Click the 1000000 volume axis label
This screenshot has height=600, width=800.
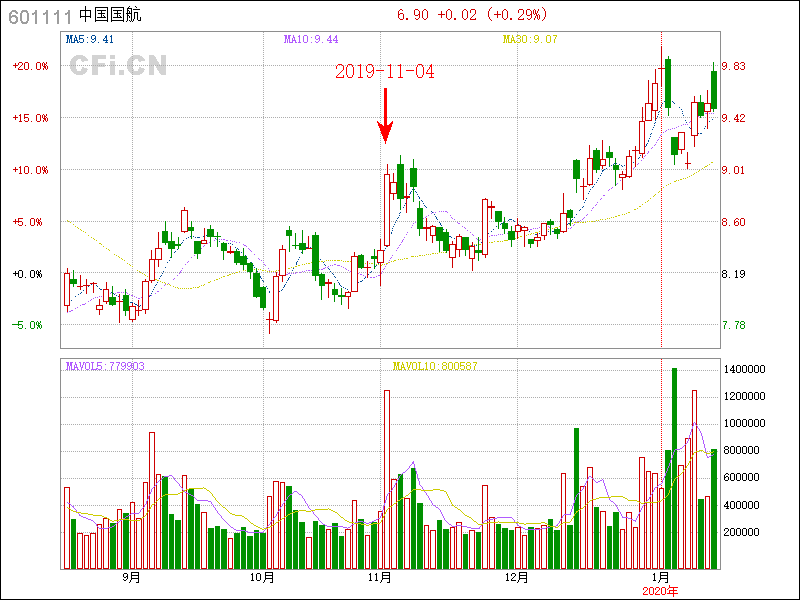(744, 423)
